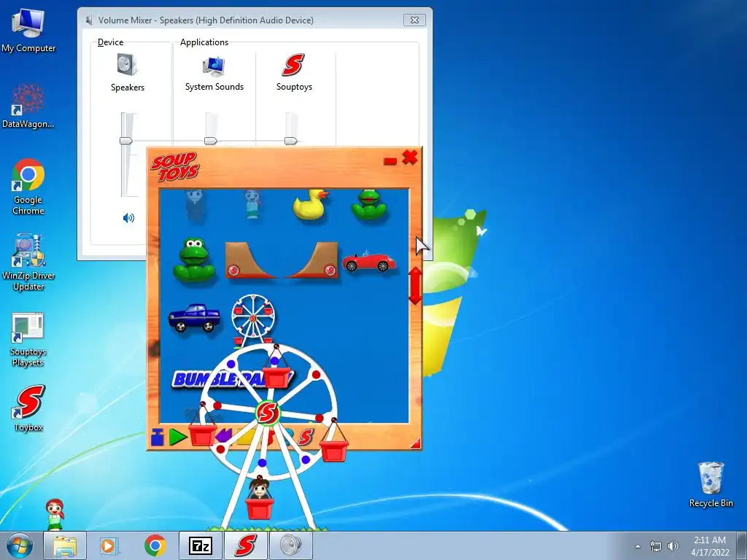The height and width of the screenshot is (560, 747).
Task: Switch to the Volume Mixer taskbar button
Action: tap(291, 545)
